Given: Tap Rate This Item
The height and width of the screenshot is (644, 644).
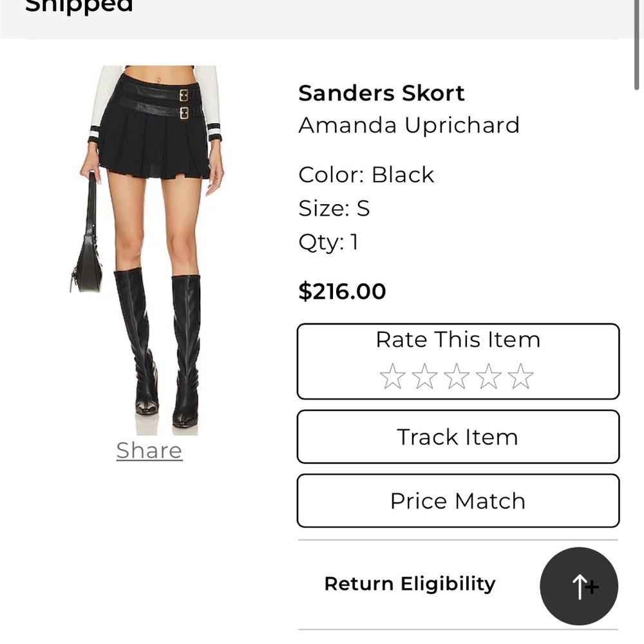Looking at the screenshot, I should 457,339.
